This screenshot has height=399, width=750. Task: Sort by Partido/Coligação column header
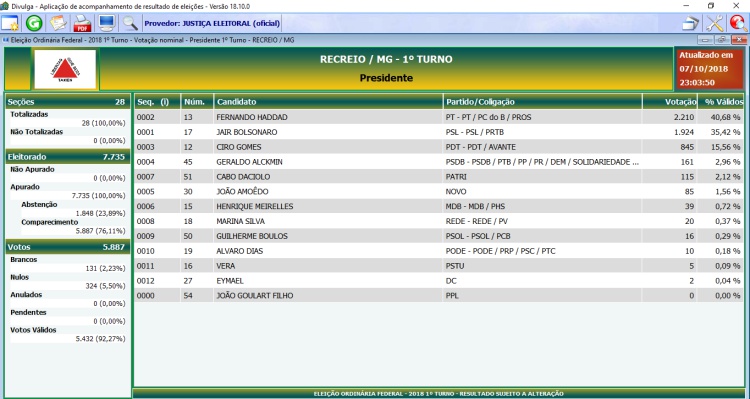(542, 101)
